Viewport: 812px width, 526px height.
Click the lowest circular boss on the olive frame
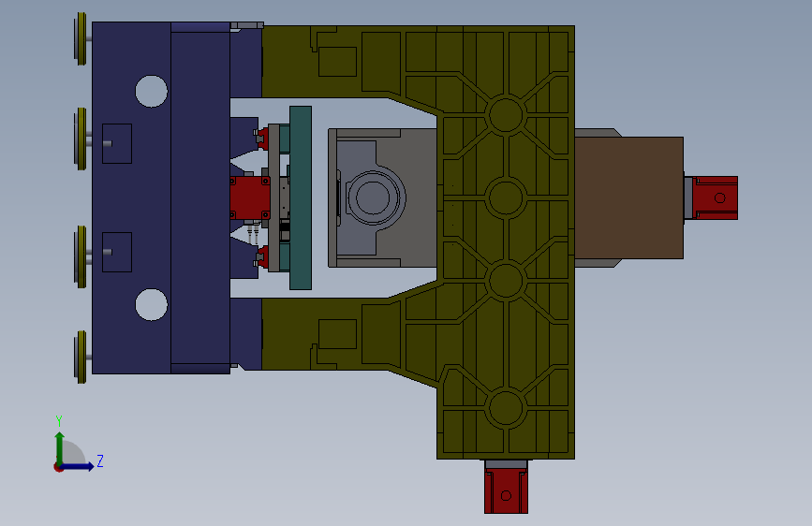(x=506, y=408)
